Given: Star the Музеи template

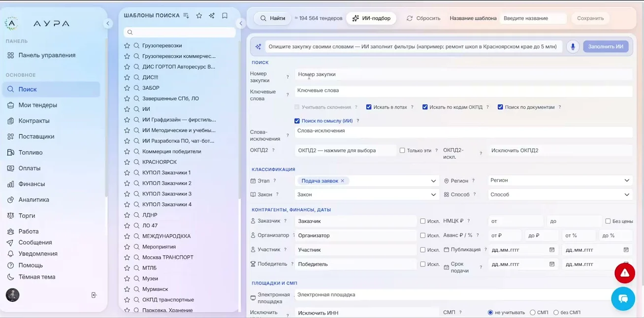Looking at the screenshot, I should 127,279.
